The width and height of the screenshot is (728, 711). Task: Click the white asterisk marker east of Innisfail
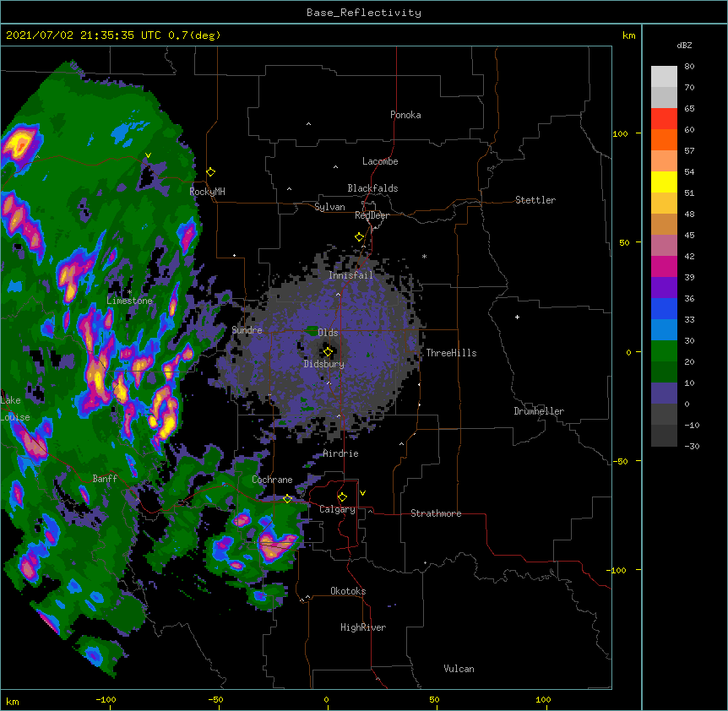click(x=424, y=257)
